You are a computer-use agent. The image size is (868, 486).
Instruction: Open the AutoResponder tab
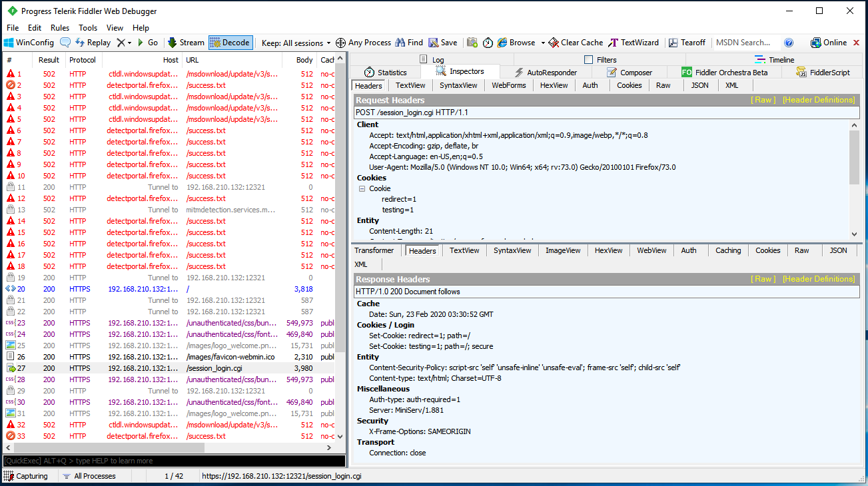(x=546, y=72)
